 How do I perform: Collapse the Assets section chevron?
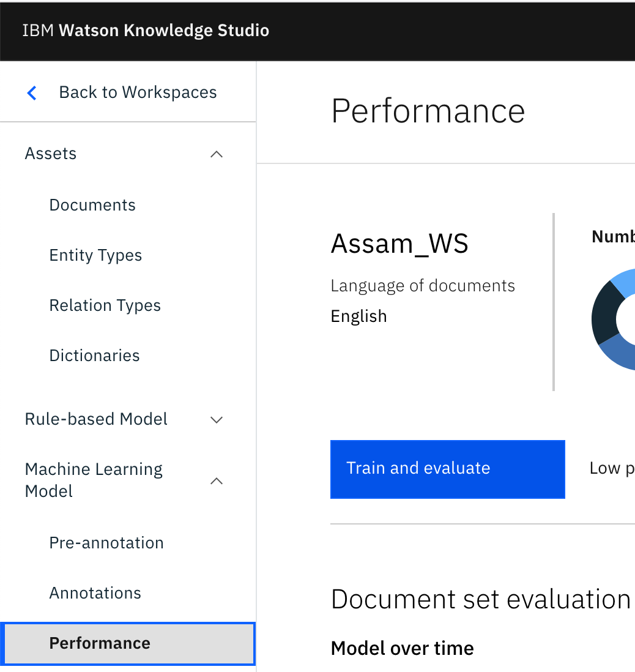[217, 154]
